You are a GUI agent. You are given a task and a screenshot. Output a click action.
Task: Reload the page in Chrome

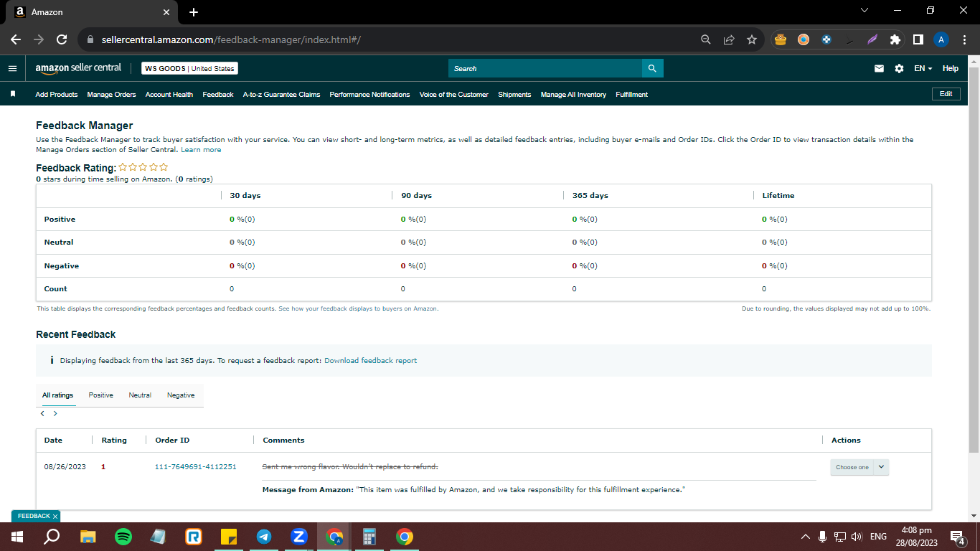point(62,40)
